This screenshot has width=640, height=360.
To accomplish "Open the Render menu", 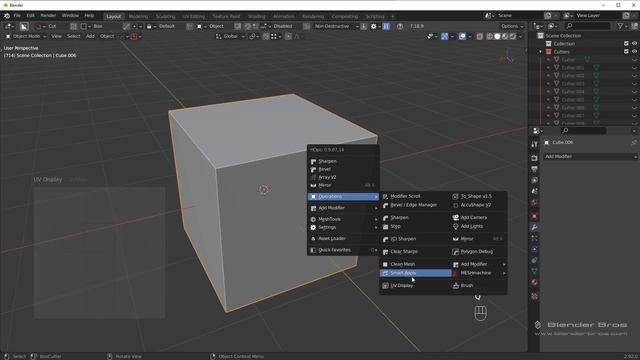I will [48, 16].
